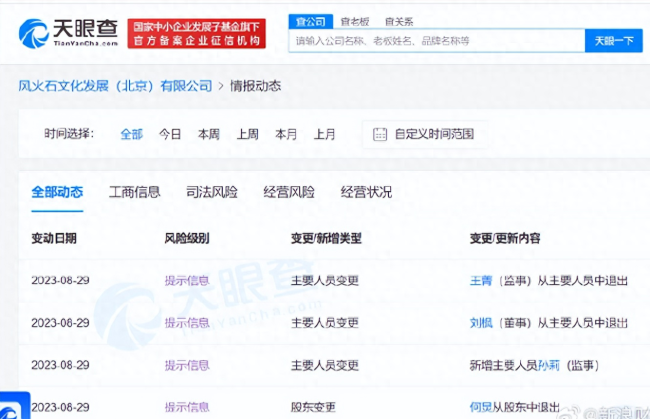This screenshot has height=419, width=650.
Task: Open the calendar icon for custom time range
Action: tap(380, 134)
